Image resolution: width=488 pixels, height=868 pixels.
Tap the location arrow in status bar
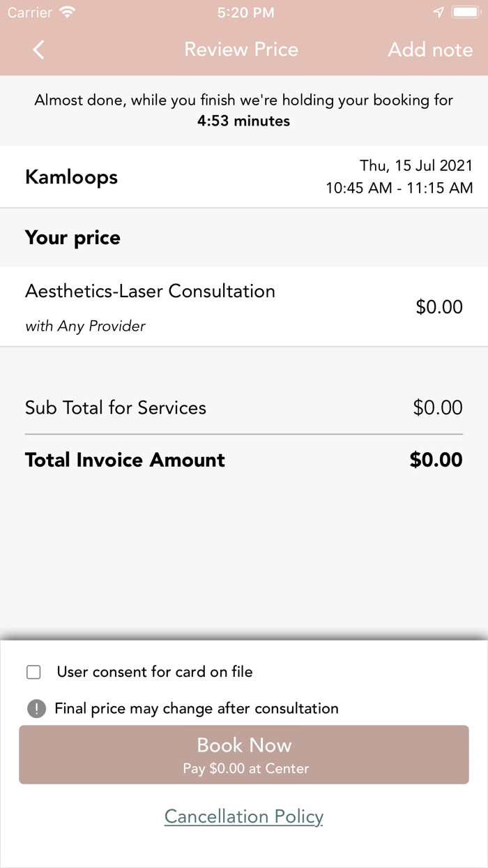[x=439, y=11]
